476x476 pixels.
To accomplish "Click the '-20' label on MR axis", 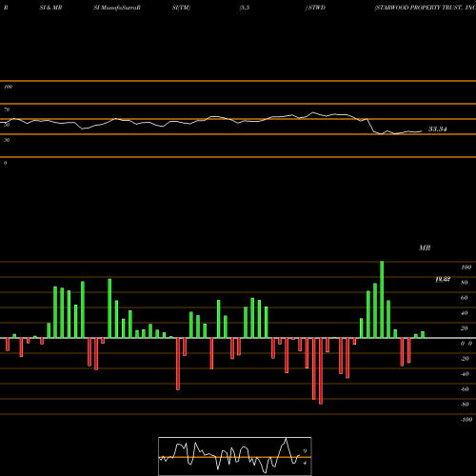I will click(x=465, y=359).
